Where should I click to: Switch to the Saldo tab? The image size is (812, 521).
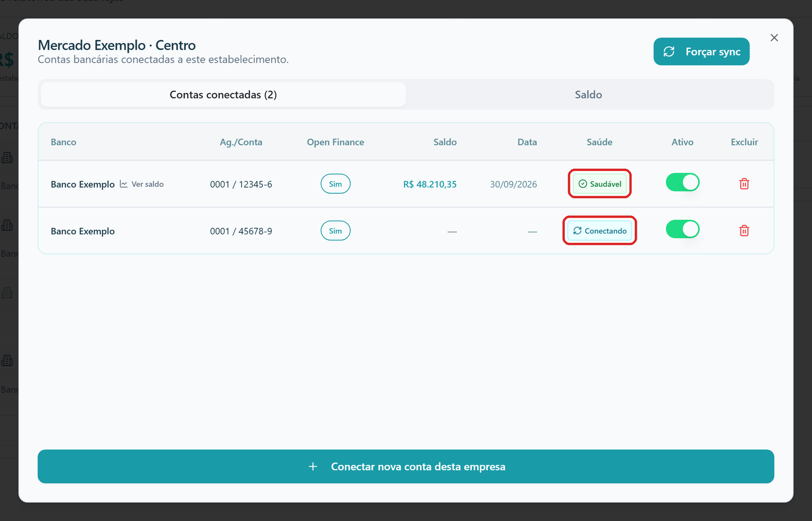tap(588, 94)
